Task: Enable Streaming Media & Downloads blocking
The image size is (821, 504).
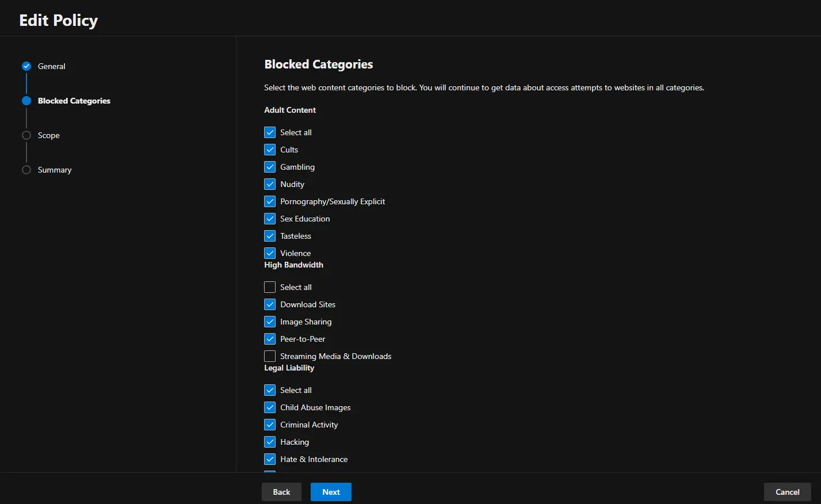Action: pyautogui.click(x=269, y=356)
